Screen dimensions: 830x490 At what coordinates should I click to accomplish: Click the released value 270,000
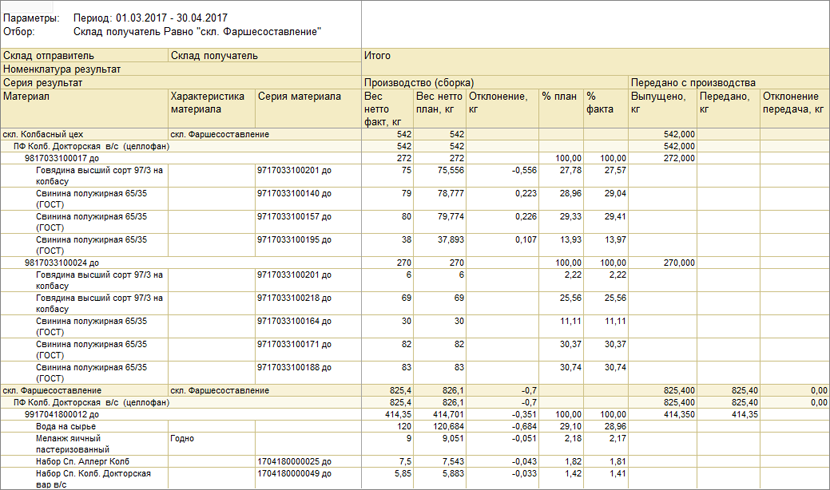tap(679, 262)
